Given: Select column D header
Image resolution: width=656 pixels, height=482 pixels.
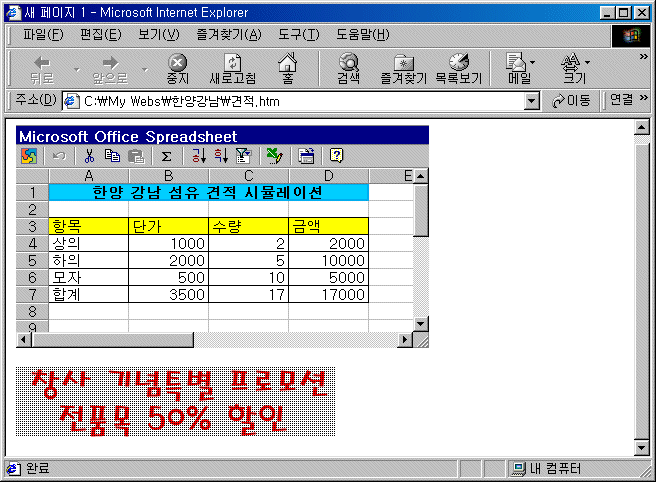Looking at the screenshot, I should (328, 176).
